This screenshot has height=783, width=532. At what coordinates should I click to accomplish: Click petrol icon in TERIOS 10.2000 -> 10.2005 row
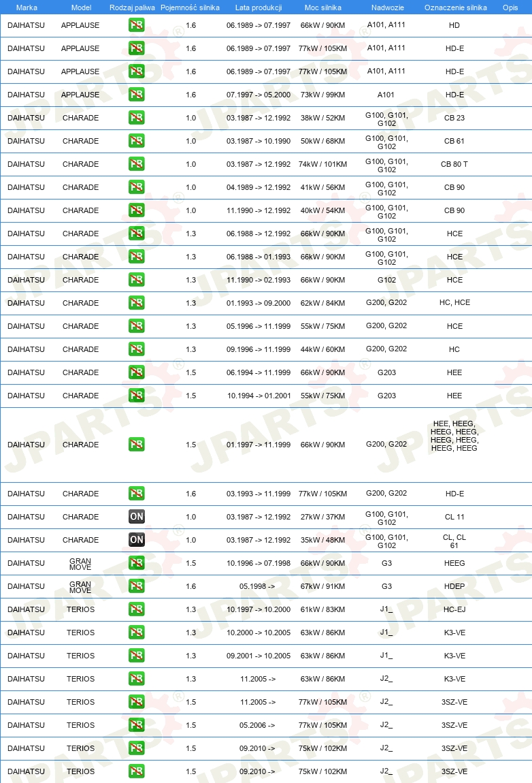coord(136,633)
